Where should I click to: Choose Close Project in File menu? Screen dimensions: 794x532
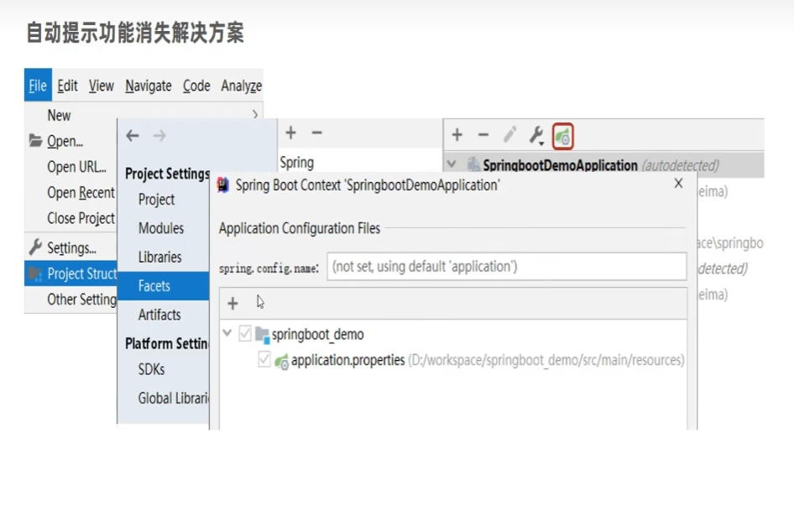coord(81,218)
